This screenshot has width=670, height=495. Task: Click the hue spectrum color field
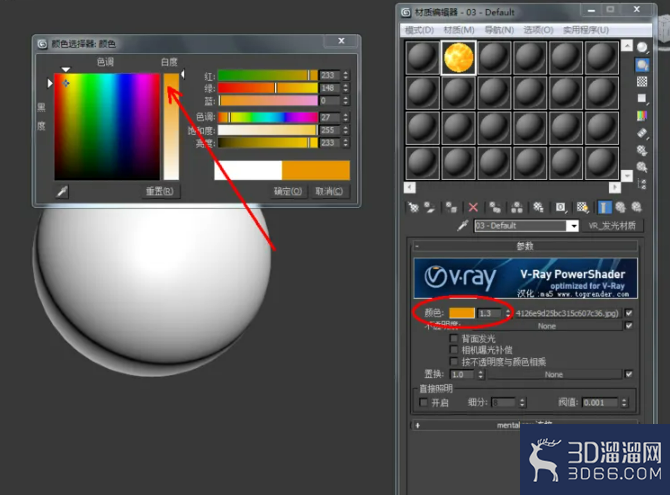107,127
